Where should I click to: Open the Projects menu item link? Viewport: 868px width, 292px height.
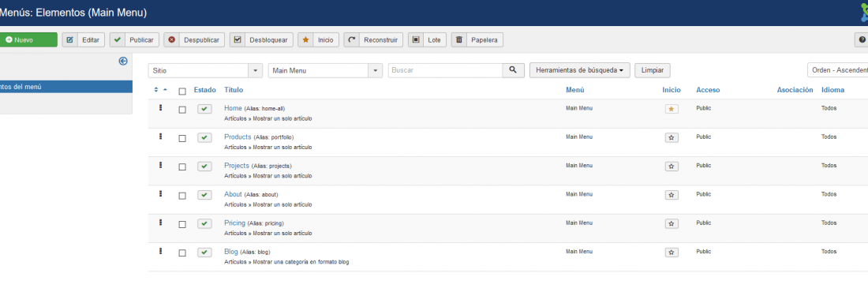click(x=237, y=165)
